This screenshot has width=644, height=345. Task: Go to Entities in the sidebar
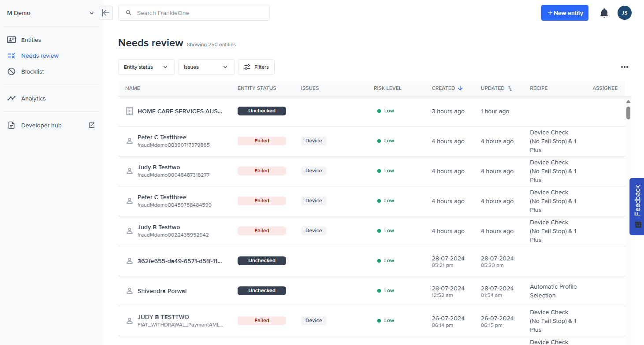click(x=31, y=40)
